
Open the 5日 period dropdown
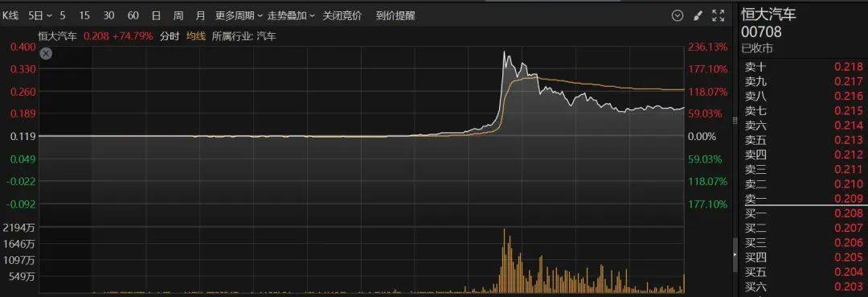click(x=40, y=15)
